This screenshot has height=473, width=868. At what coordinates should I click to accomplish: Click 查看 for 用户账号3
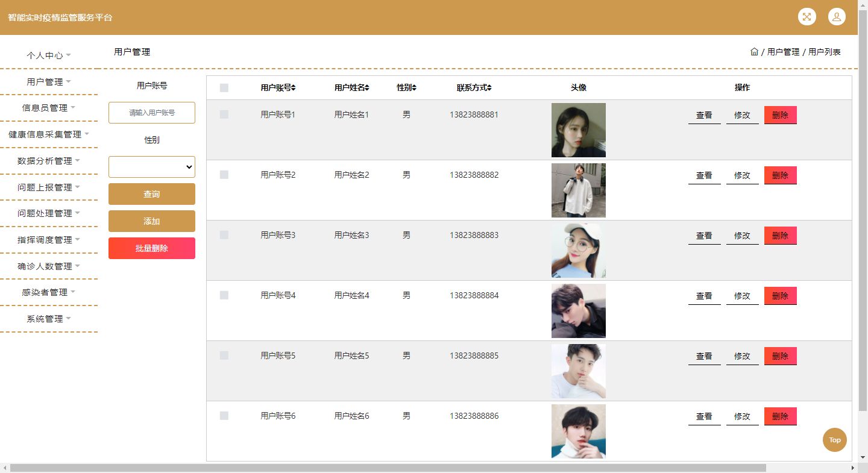[x=704, y=236]
